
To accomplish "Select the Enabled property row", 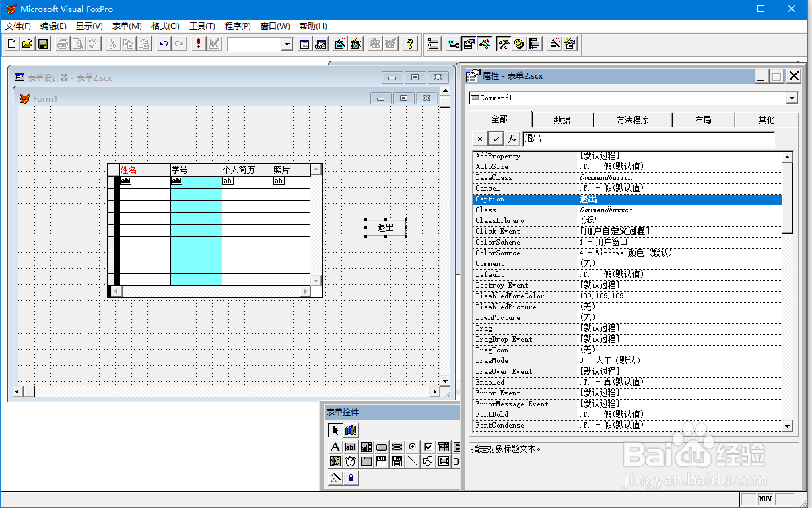I will point(628,382).
